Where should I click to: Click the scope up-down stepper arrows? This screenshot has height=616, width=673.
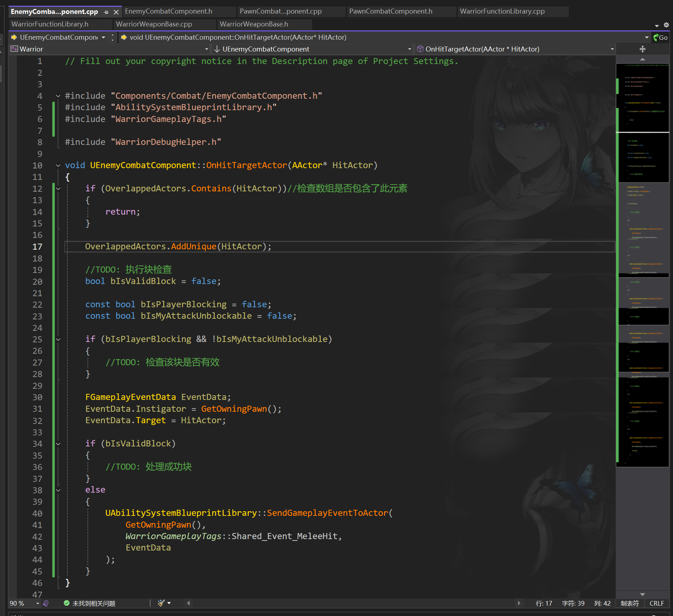(112, 38)
